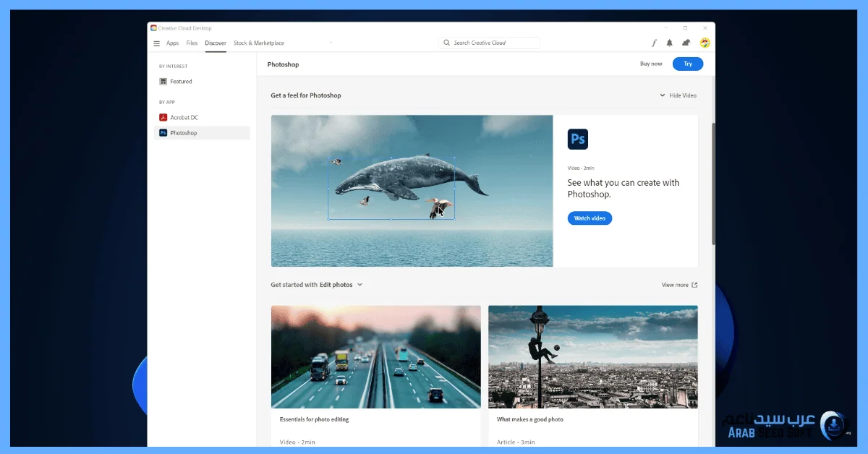Click the cloud sync status icon

coord(686,43)
